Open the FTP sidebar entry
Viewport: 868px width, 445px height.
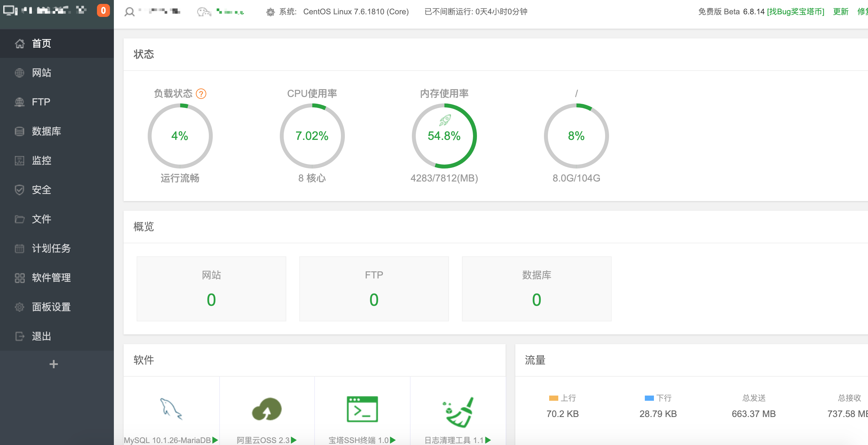pos(57,102)
